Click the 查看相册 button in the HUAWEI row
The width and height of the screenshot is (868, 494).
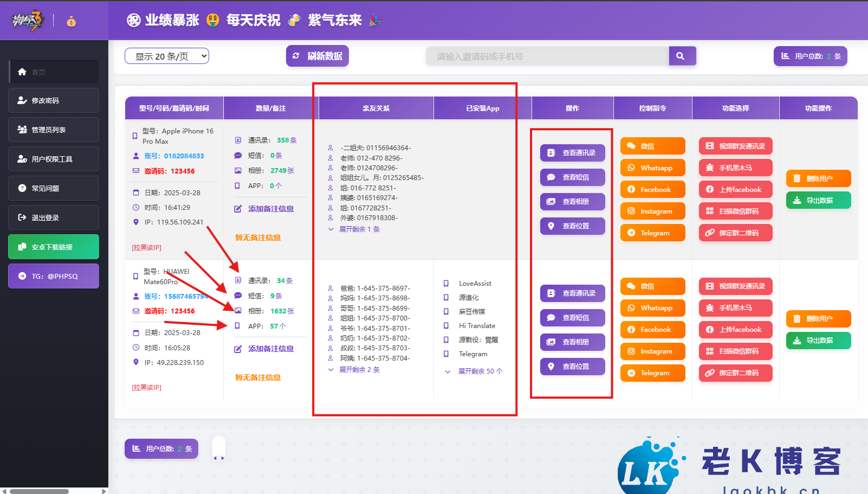(x=572, y=342)
